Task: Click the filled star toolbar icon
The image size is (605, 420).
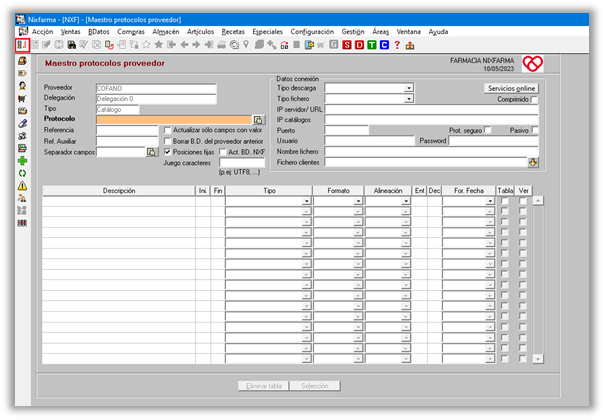Action: pos(159,45)
